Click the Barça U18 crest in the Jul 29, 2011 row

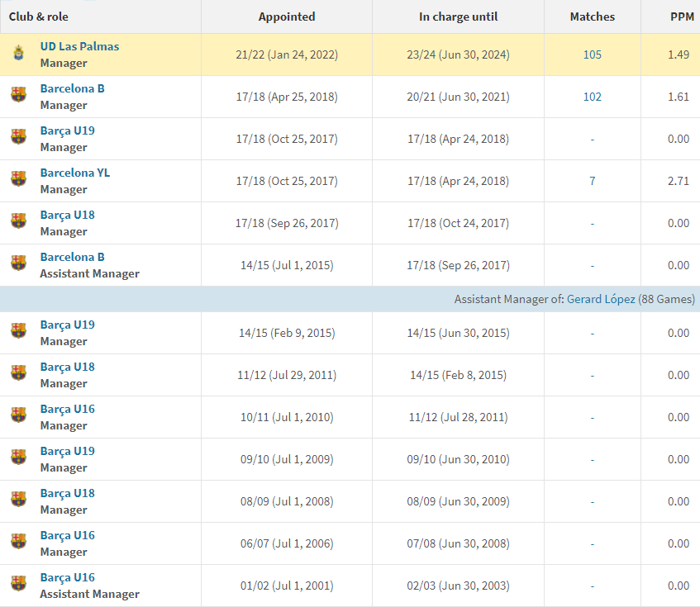pyautogui.click(x=18, y=375)
